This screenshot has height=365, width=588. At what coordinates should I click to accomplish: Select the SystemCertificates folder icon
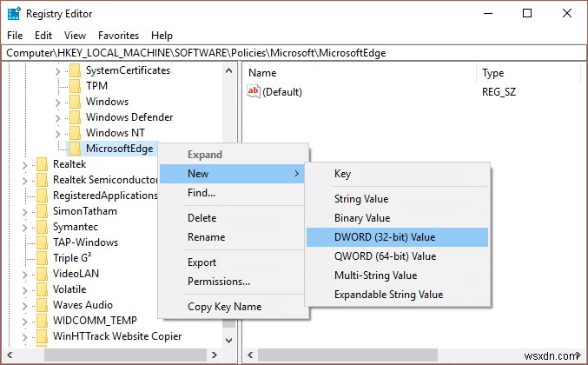click(x=74, y=70)
